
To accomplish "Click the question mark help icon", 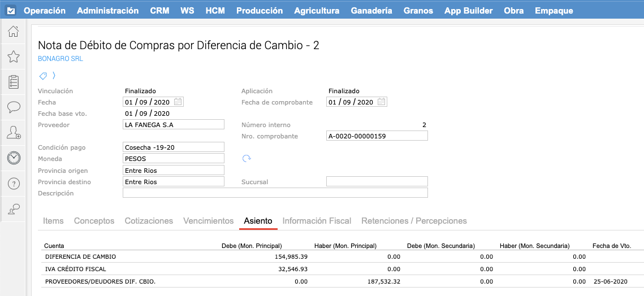I will (14, 184).
